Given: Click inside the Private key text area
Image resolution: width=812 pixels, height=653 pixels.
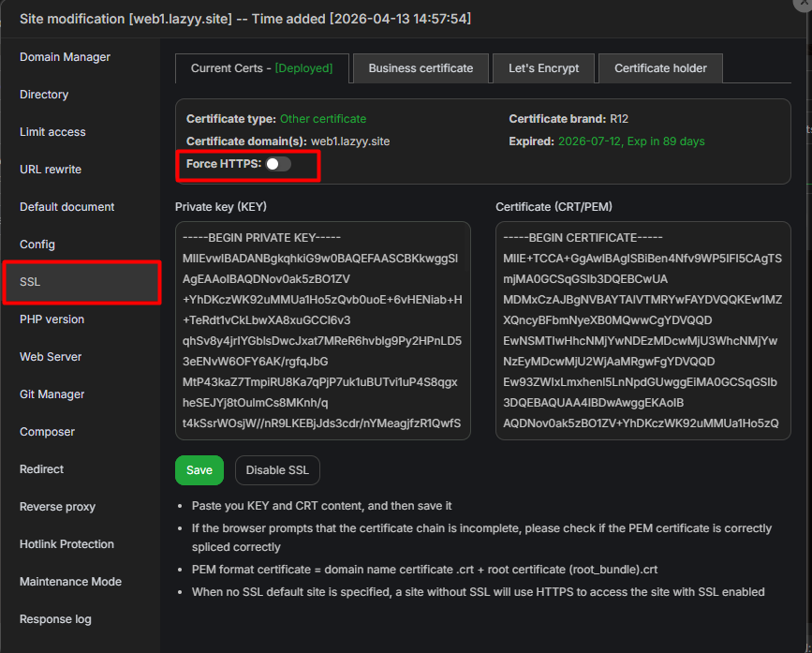Looking at the screenshot, I should click(x=322, y=331).
